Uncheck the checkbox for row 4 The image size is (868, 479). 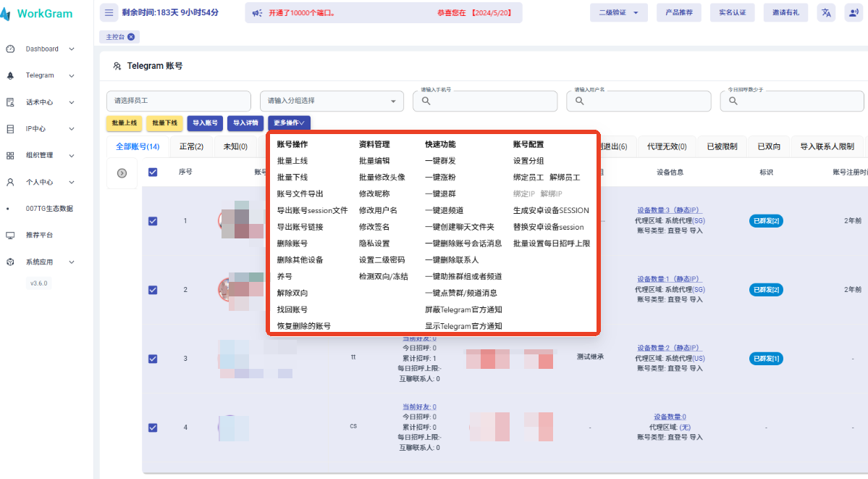[153, 428]
